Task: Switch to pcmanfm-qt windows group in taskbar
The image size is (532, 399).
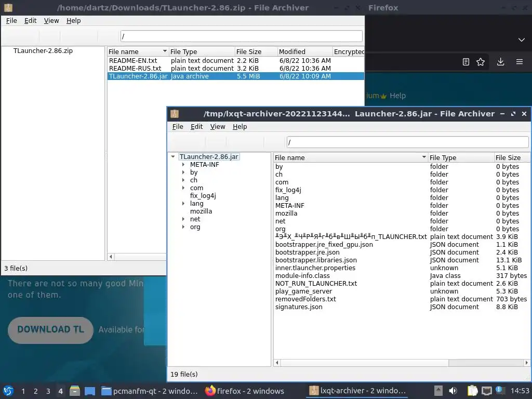Action: point(150,391)
